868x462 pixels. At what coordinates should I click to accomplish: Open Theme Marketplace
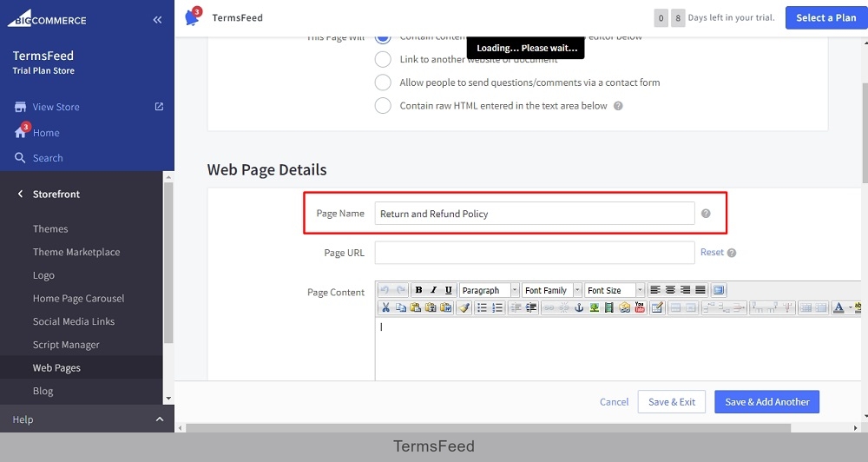(x=76, y=252)
